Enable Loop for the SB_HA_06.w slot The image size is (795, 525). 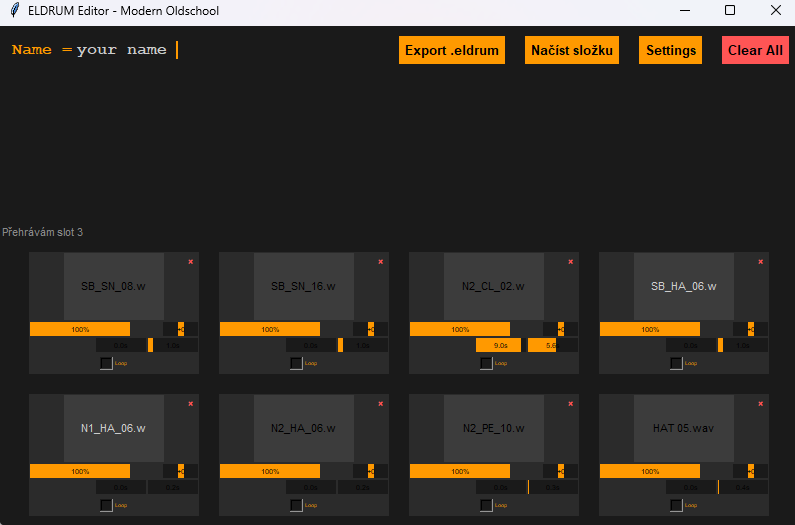pos(676,363)
